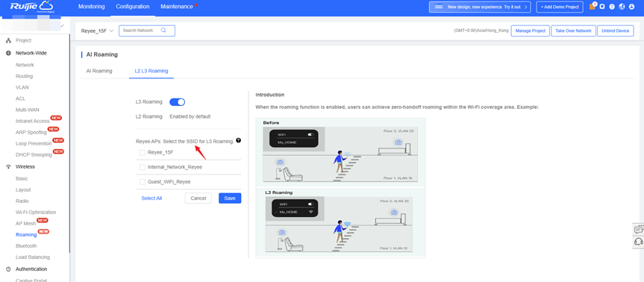This screenshot has width=644, height=282.
Task: Open VLAN in the sidebar
Action: pos(22,87)
